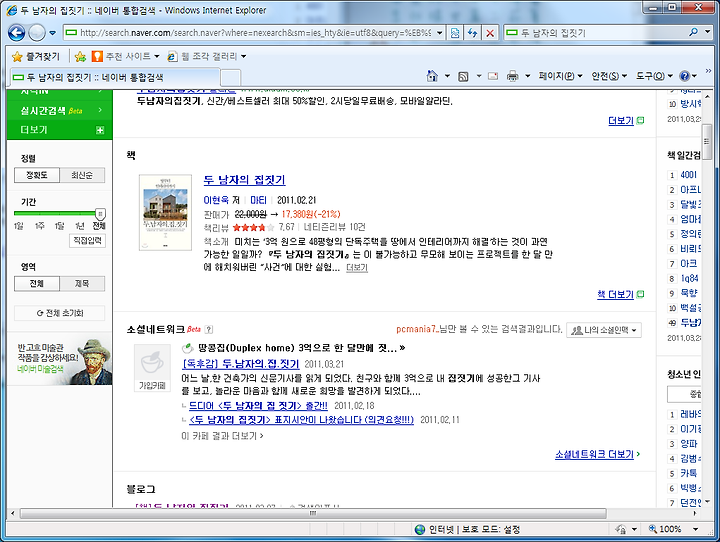
Task: Click the magnifier search icon in search box
Action: [x=693, y=32]
